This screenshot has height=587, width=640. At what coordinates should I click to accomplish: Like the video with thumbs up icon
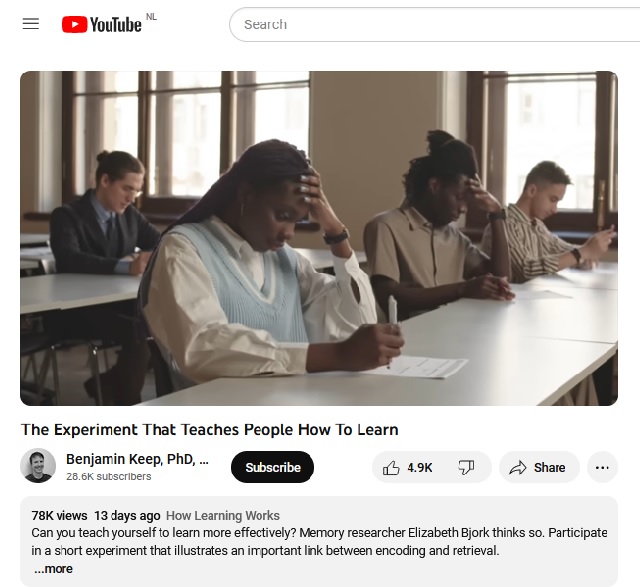391,467
